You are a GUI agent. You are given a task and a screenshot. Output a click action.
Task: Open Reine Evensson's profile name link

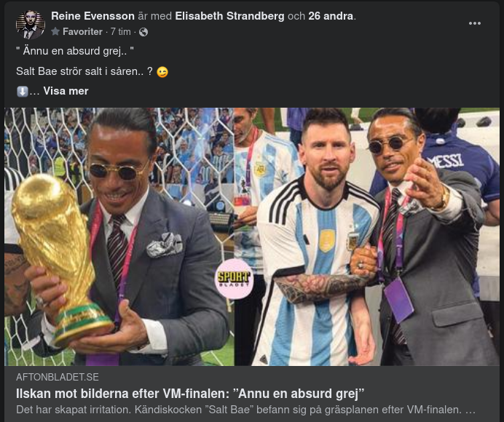pos(93,16)
